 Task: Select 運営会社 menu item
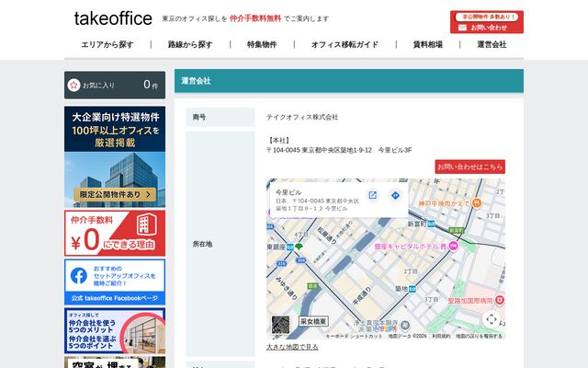(x=492, y=45)
